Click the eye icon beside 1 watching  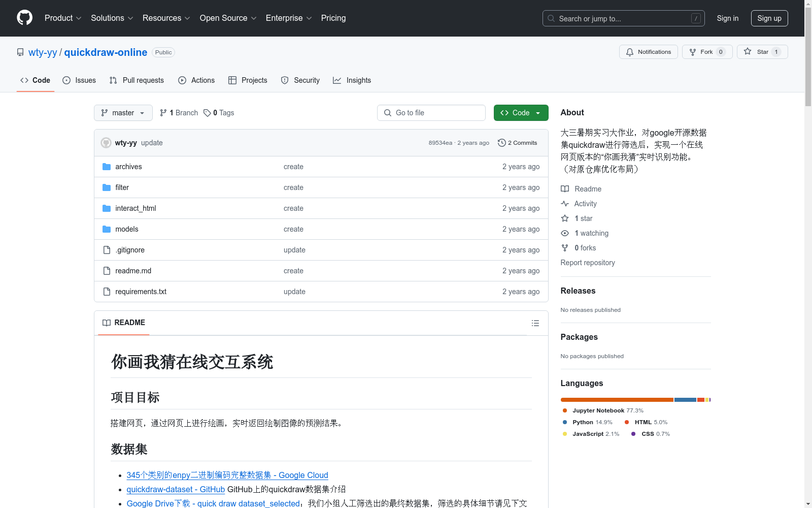565,233
